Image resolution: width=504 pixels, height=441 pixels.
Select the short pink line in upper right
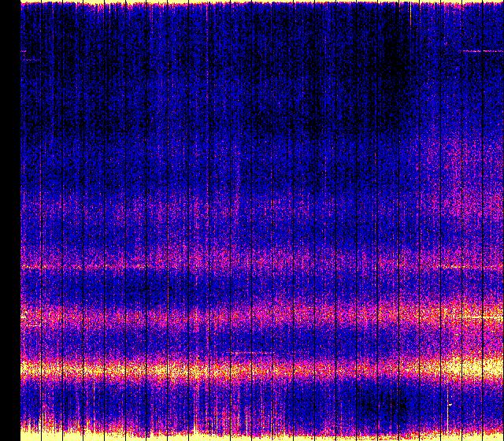coord(481,51)
